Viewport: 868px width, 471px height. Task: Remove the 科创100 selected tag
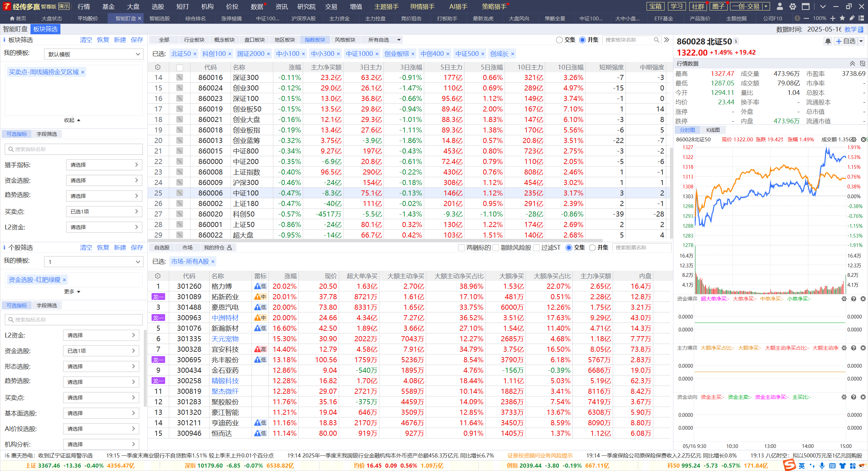click(230, 54)
